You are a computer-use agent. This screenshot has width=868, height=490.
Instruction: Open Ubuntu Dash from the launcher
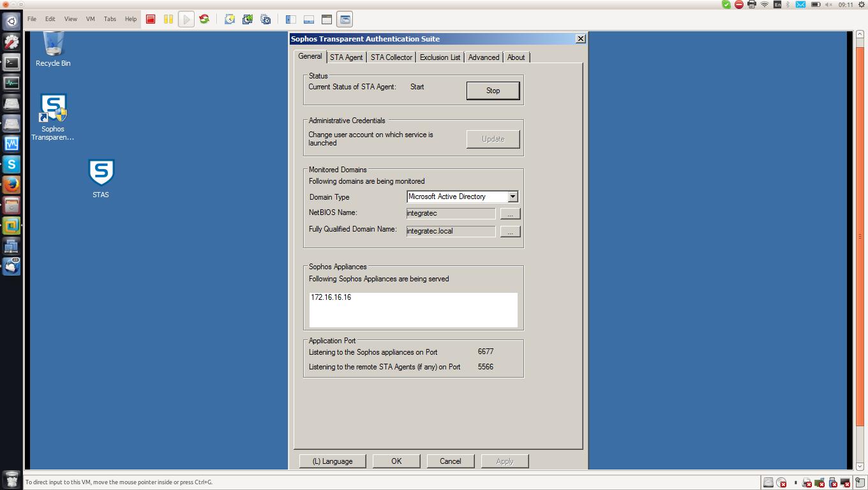click(x=11, y=21)
